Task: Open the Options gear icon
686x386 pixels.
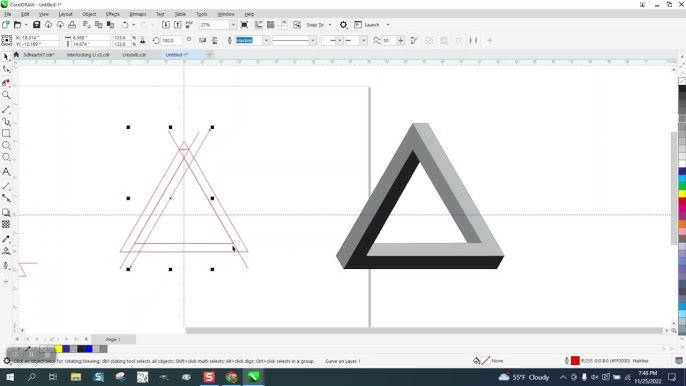Action: pos(343,25)
